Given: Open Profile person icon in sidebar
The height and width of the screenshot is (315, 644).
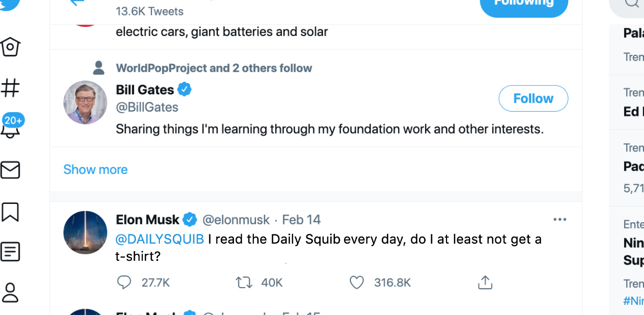Looking at the screenshot, I should click(x=11, y=291).
